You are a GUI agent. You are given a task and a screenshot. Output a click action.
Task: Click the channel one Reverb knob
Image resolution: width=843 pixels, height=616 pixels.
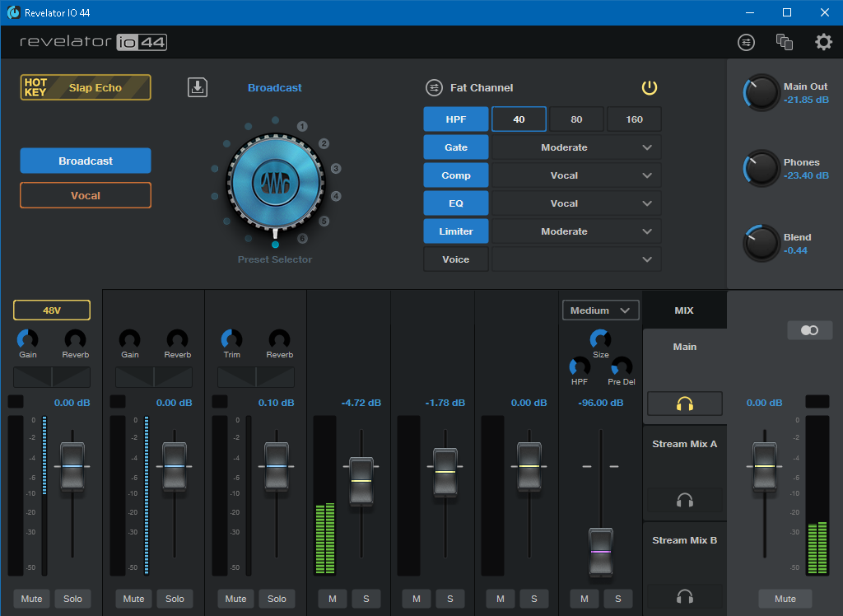(75, 339)
